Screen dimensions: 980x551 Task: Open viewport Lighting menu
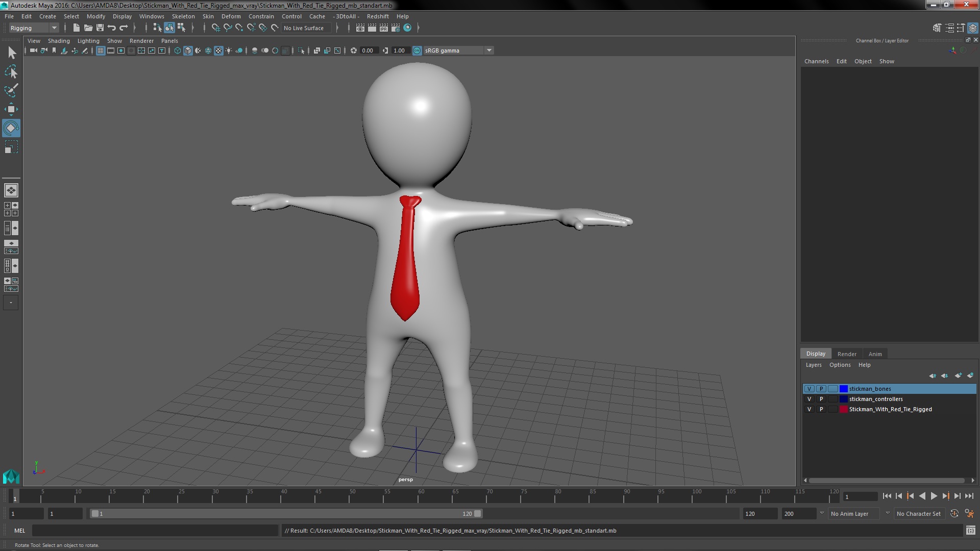[x=88, y=41]
